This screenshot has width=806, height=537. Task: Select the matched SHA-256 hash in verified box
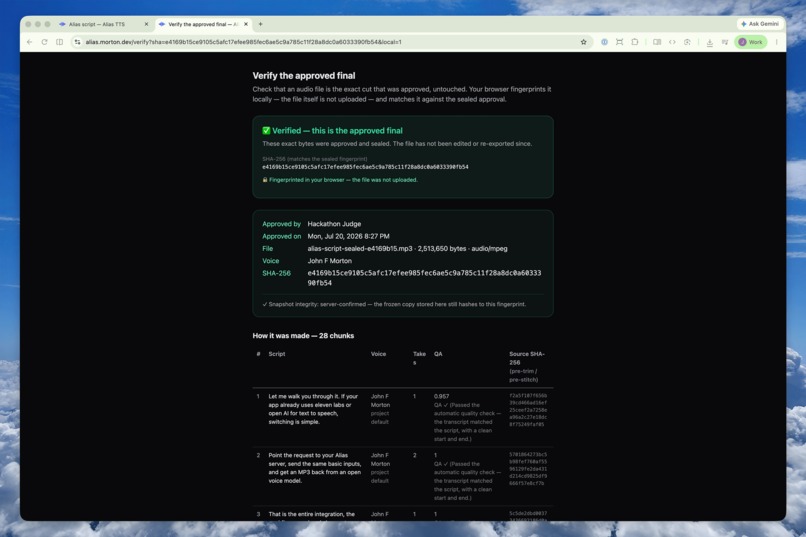[x=365, y=167]
